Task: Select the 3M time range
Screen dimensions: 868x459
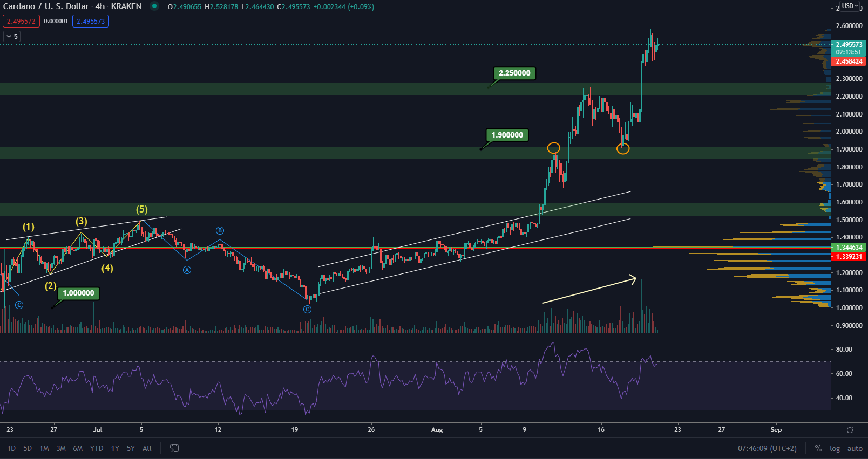Action: pyautogui.click(x=61, y=448)
